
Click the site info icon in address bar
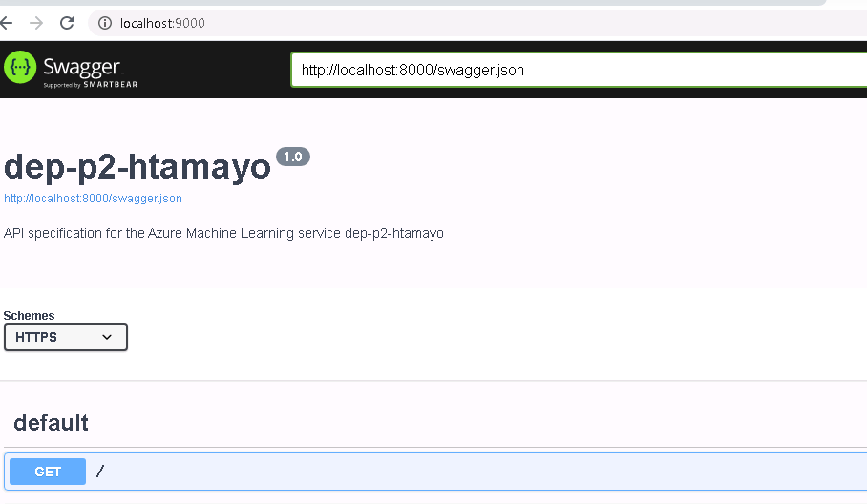[105, 23]
